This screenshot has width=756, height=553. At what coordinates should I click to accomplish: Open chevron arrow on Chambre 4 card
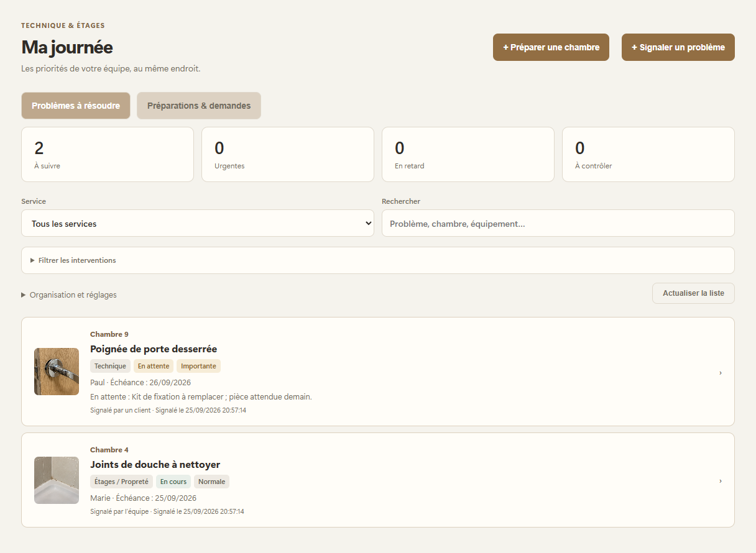point(721,481)
